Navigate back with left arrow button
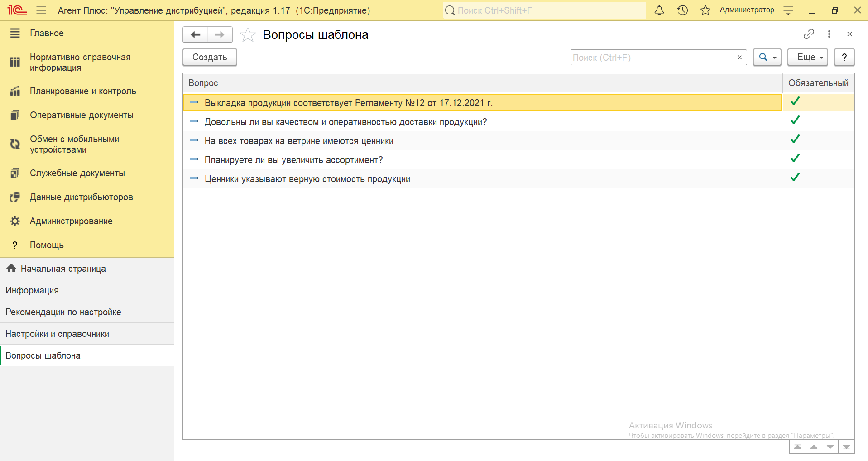This screenshot has width=868, height=461. point(196,35)
